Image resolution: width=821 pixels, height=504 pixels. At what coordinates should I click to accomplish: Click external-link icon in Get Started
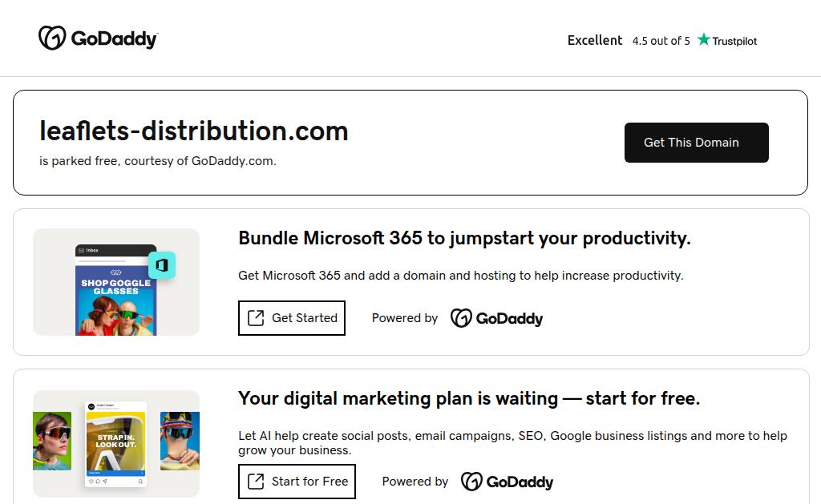click(256, 318)
